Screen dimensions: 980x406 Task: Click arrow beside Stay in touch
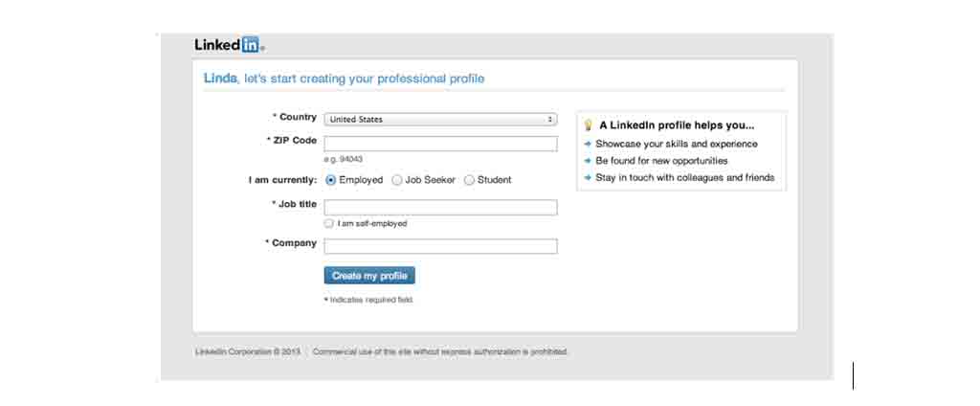click(588, 178)
